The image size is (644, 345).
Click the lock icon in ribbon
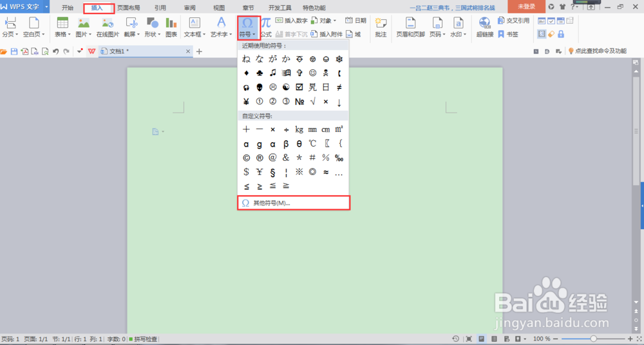click(561, 35)
